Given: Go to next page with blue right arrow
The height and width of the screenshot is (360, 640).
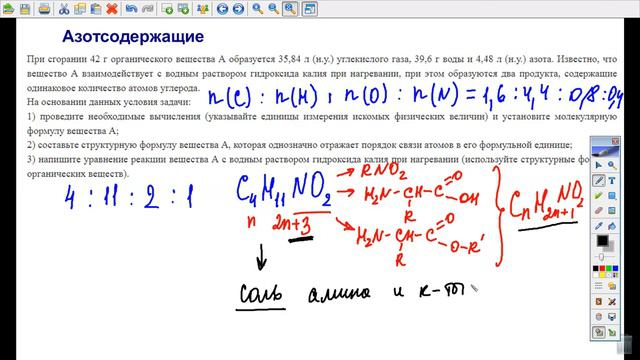Looking at the screenshot, I should click(238, 9).
